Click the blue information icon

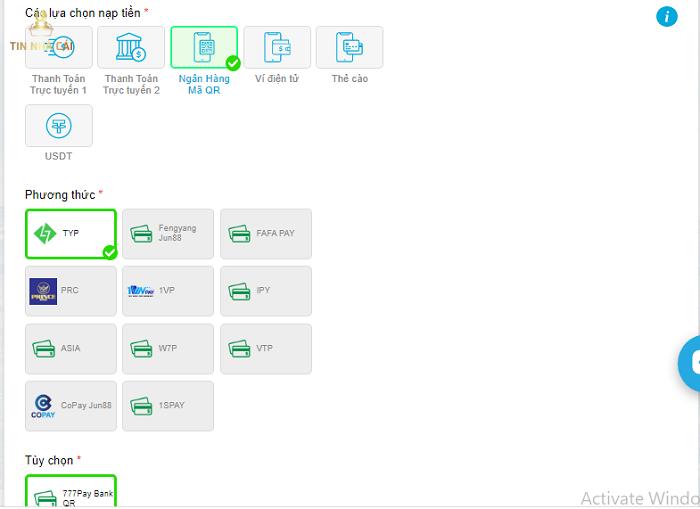pyautogui.click(x=667, y=16)
